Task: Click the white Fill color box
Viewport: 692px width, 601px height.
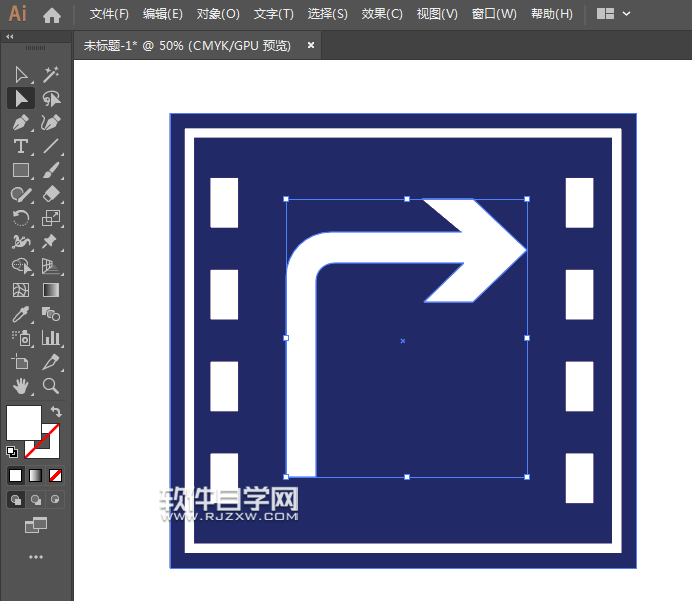Action: (23, 423)
